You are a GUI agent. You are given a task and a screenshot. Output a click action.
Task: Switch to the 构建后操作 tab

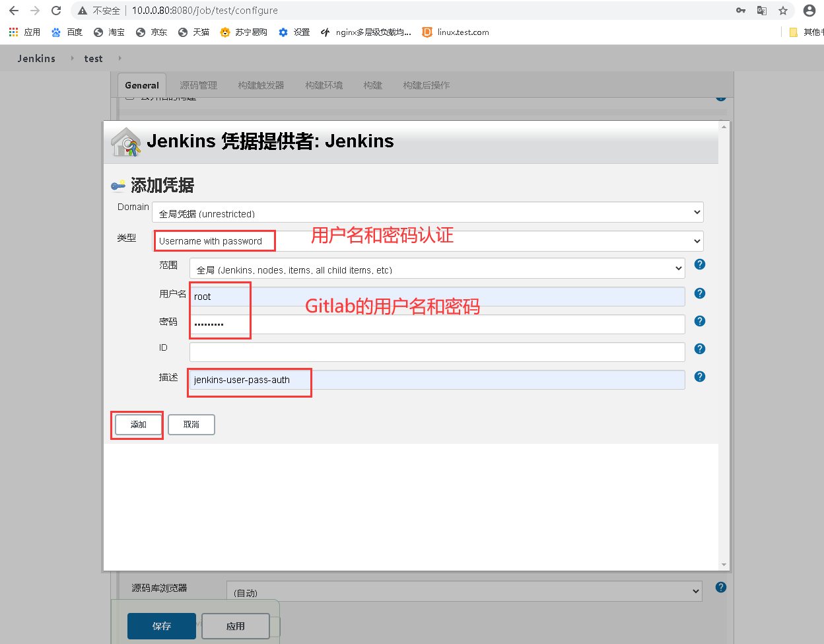click(426, 85)
